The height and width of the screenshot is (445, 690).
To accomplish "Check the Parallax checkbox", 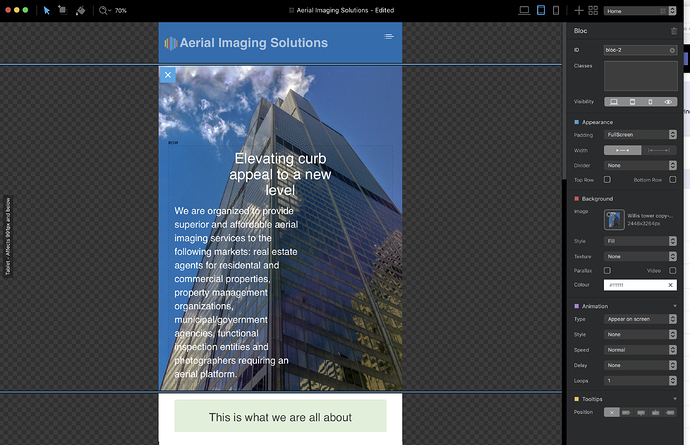I will pyautogui.click(x=607, y=270).
